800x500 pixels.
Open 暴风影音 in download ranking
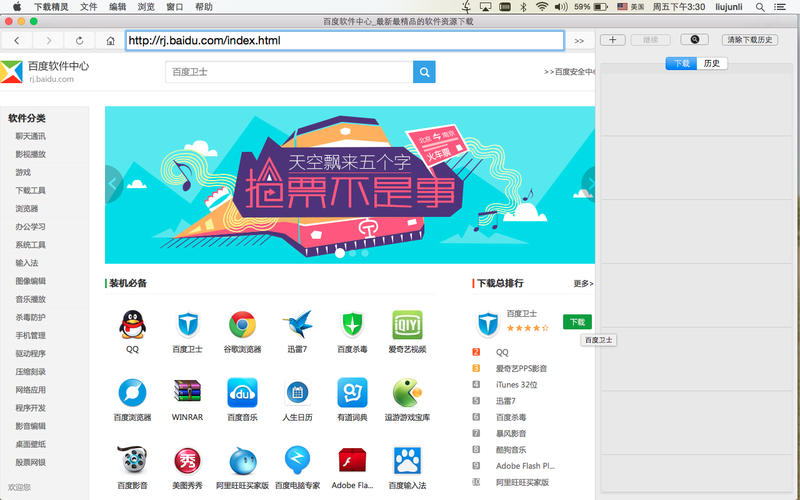(511, 434)
